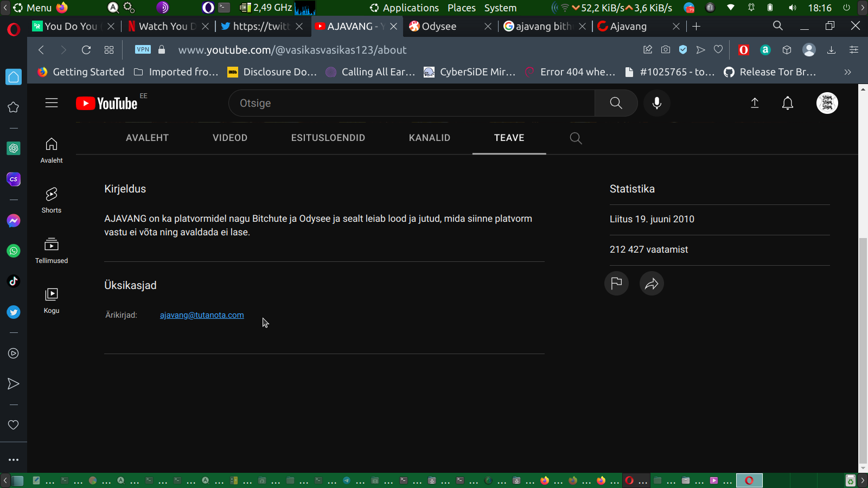Open the YouTube account avatar menu

pyautogui.click(x=827, y=103)
